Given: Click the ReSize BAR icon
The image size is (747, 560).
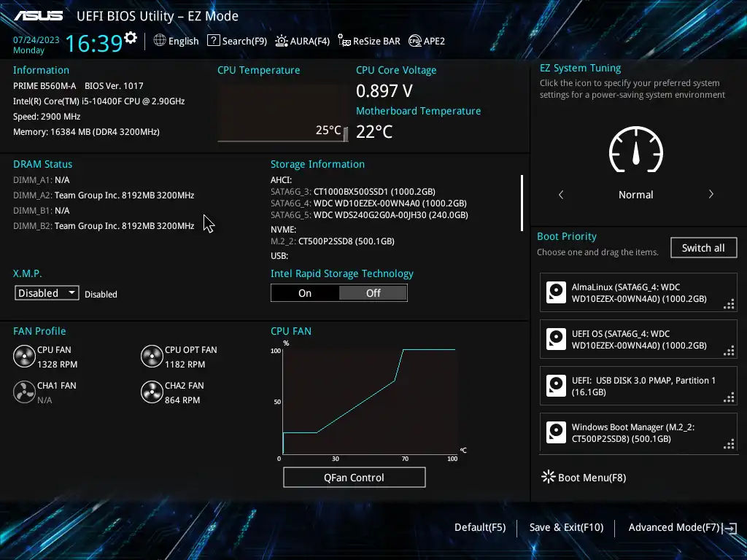Looking at the screenshot, I should point(344,41).
